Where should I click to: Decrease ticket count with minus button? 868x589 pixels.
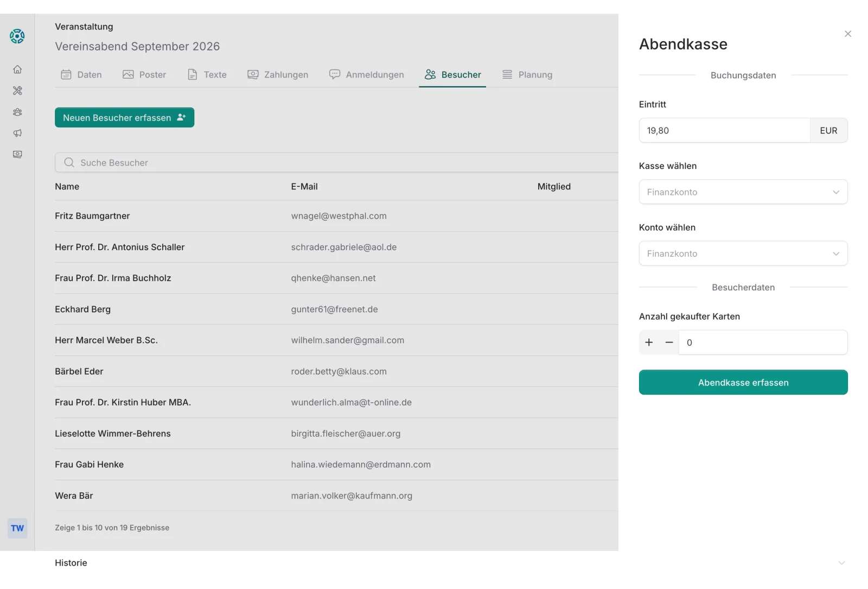[x=669, y=343]
